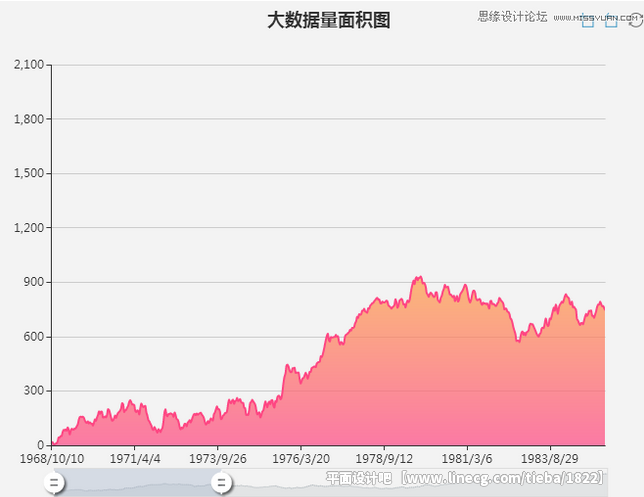The image size is (644, 497).
Task: Activate the area zoom toolbox icon
Action: 588,19
